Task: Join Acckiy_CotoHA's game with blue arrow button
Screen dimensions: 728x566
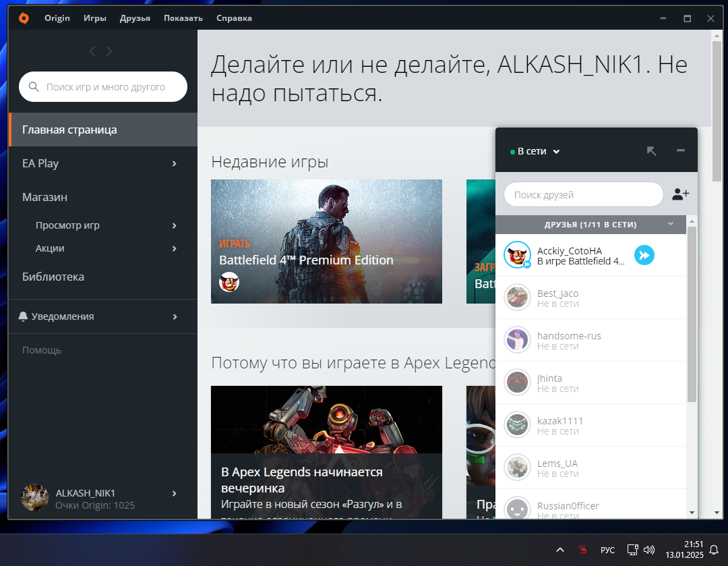Action: 644,255
